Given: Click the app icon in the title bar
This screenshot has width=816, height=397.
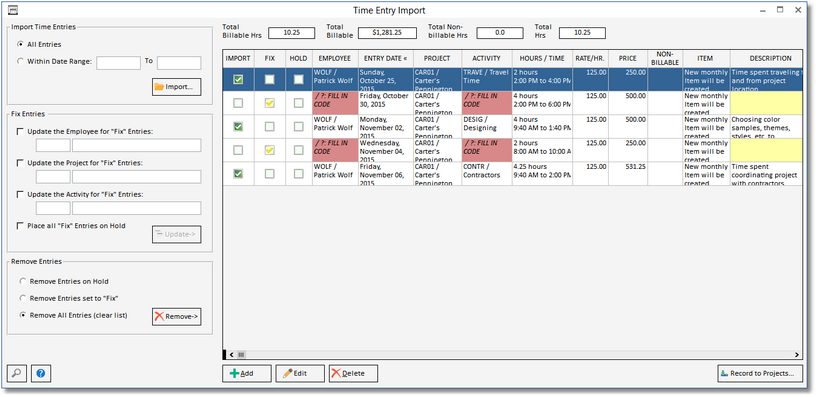Looking at the screenshot, I should tap(13, 10).
